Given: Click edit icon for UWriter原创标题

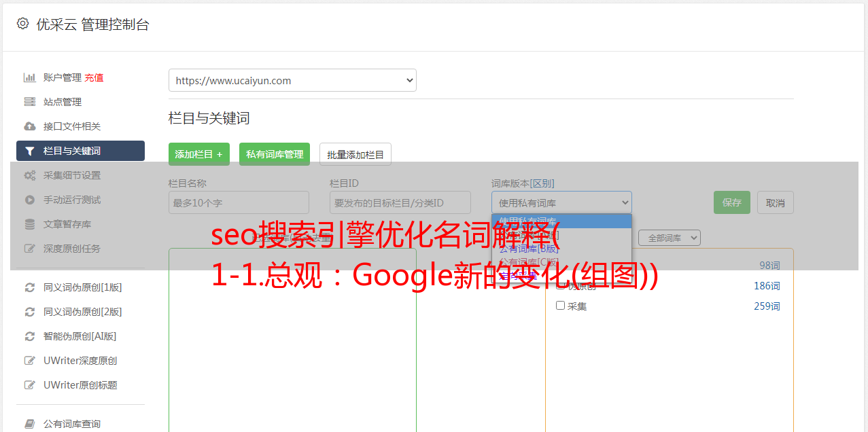Looking at the screenshot, I should [x=29, y=385].
